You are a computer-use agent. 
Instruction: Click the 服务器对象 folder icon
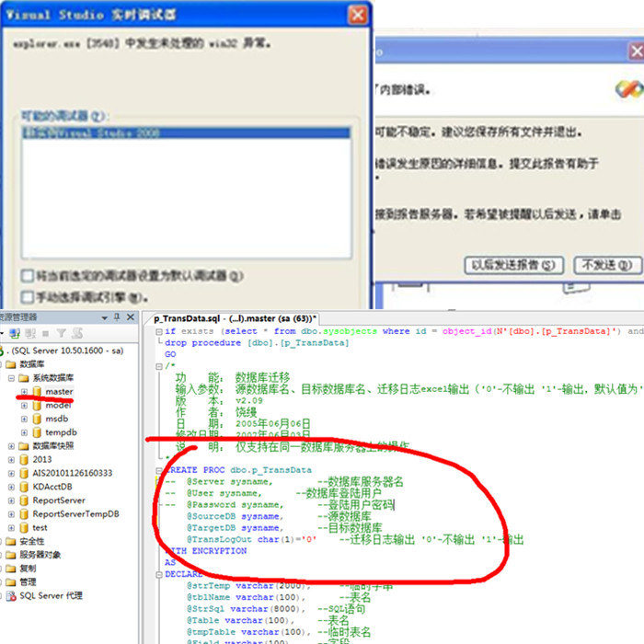11,555
